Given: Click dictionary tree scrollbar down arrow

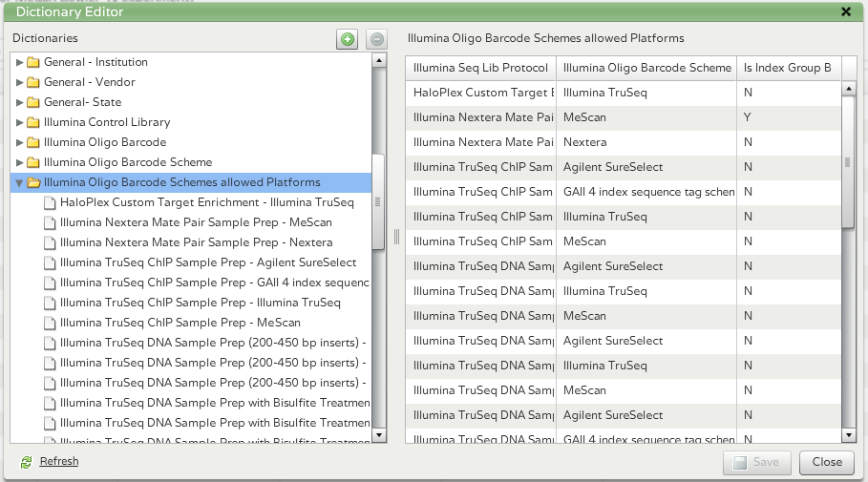Looking at the screenshot, I should coord(379,435).
